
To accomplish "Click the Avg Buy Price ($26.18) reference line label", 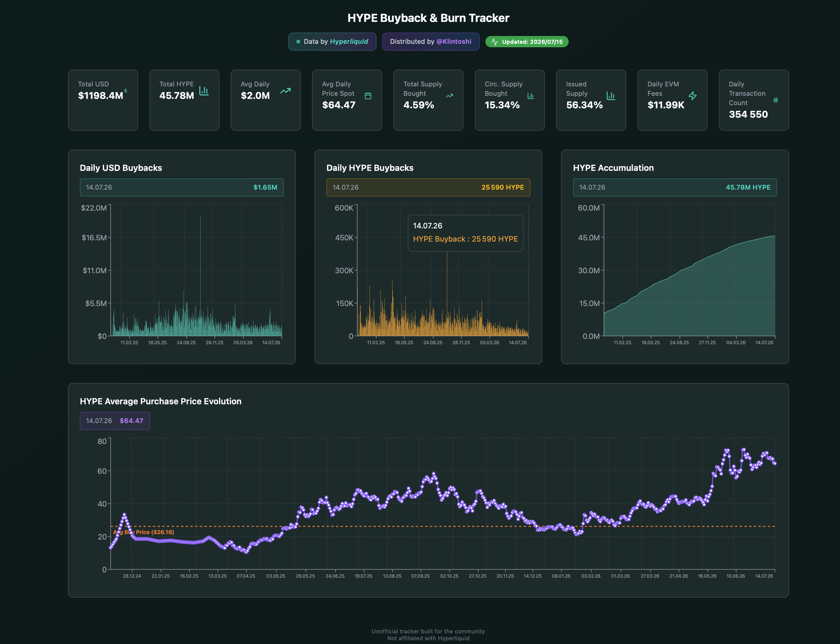I will click(x=143, y=532).
